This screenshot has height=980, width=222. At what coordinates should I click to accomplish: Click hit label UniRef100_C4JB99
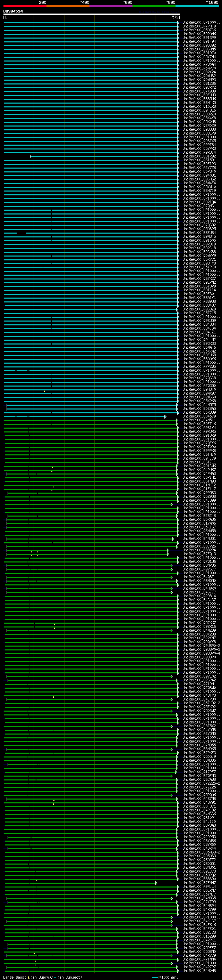tap(199, 500)
